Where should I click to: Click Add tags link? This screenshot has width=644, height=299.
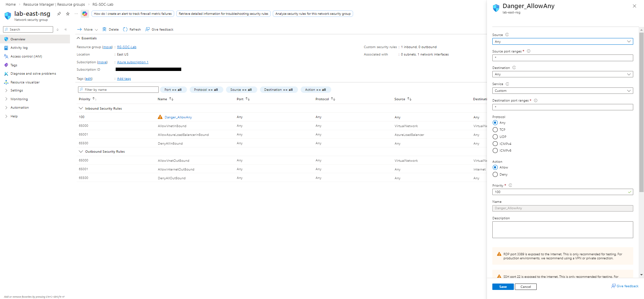(x=124, y=79)
